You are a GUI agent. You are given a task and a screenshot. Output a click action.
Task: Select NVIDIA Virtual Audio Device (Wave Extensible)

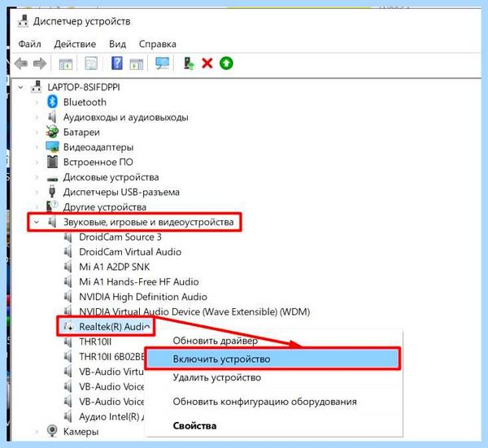tap(194, 311)
